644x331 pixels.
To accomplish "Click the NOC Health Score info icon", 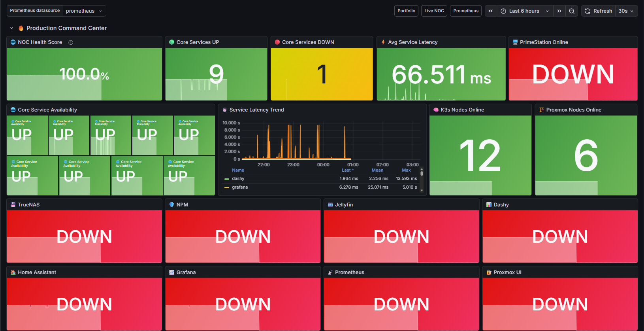I will (x=71, y=42).
